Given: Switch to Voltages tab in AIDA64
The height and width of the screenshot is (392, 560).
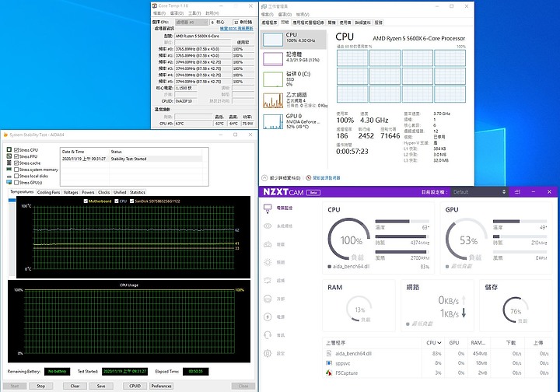Looking at the screenshot, I should [x=71, y=192].
